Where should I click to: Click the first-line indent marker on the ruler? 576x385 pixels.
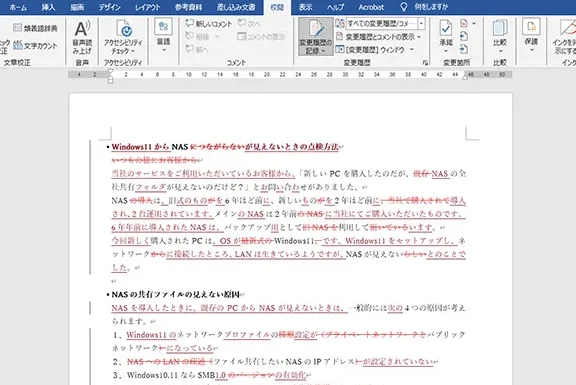point(110,72)
